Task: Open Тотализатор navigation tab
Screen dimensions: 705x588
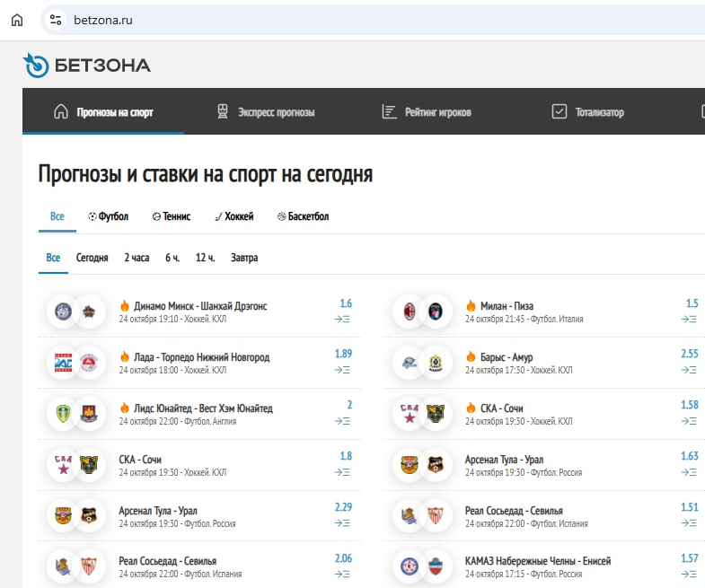Action: 587,112
